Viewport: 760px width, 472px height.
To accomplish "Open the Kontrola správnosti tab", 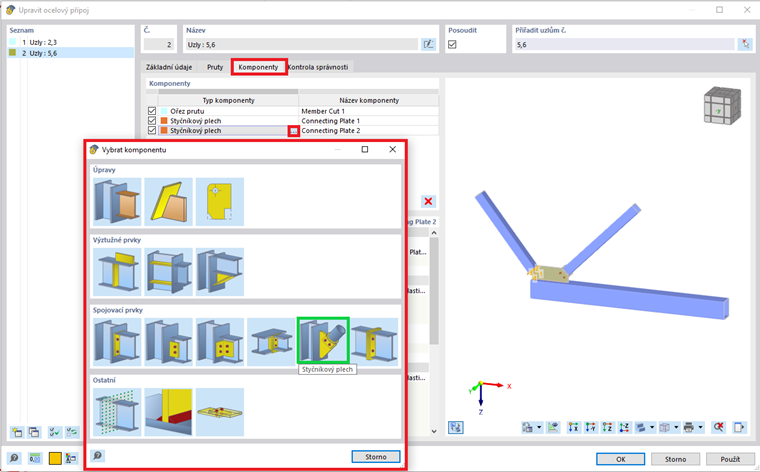I will click(318, 67).
